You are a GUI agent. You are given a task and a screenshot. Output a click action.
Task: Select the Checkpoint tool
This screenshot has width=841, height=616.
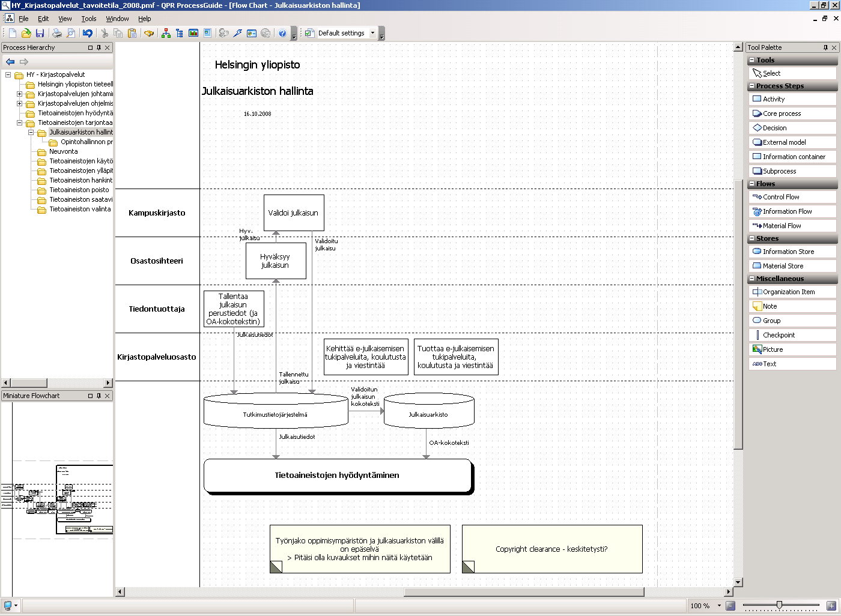pyautogui.click(x=792, y=335)
